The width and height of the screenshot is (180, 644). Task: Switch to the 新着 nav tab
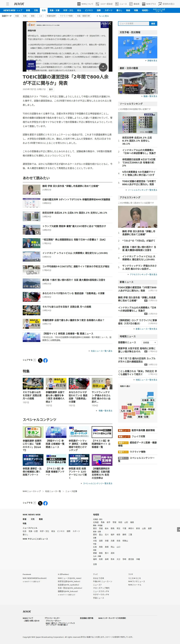click(x=28, y=10)
